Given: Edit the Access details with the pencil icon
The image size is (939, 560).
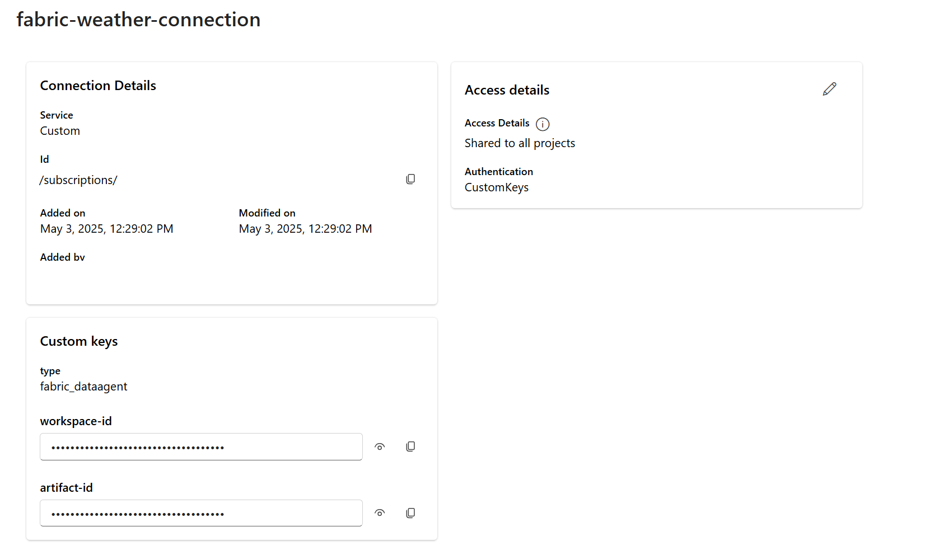Looking at the screenshot, I should pyautogui.click(x=829, y=89).
